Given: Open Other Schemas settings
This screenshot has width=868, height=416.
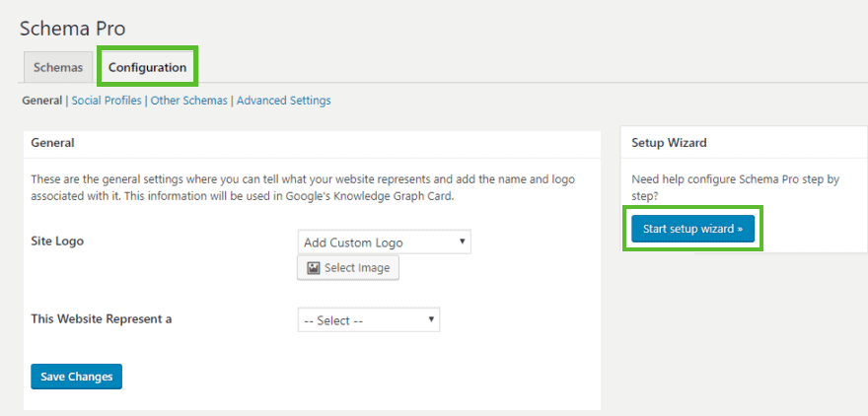Looking at the screenshot, I should pos(188,101).
